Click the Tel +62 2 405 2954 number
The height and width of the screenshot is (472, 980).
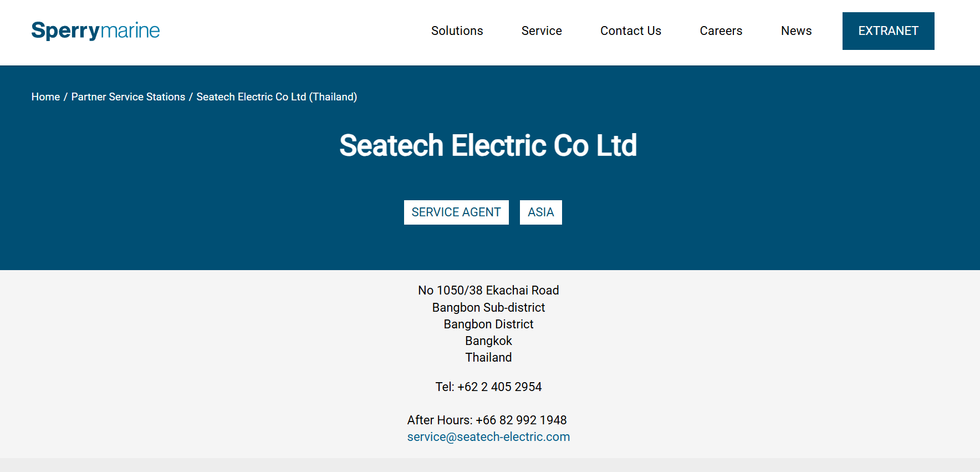pyautogui.click(x=499, y=387)
